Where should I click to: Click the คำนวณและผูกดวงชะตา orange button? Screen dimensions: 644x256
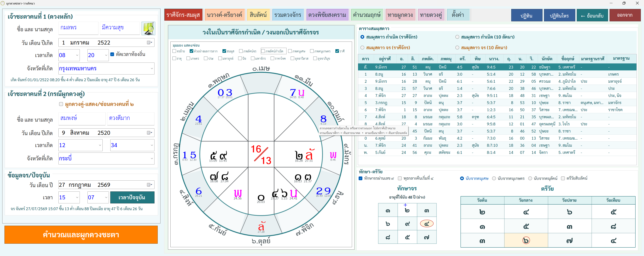click(81, 235)
